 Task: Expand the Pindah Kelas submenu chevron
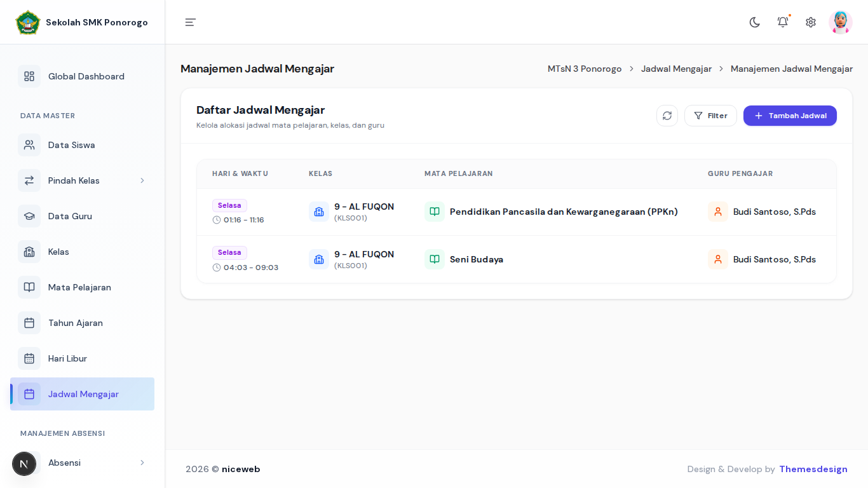[x=142, y=180]
